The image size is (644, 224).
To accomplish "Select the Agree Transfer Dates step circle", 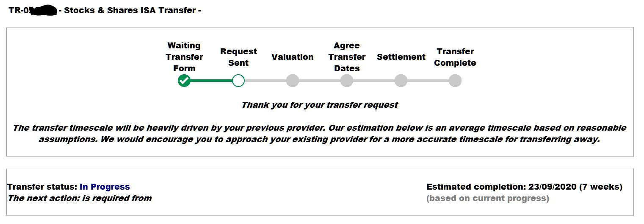I will [x=347, y=81].
